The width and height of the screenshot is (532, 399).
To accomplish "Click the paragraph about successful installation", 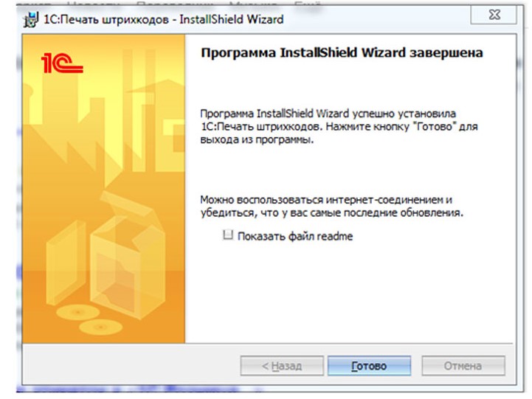I will click(x=339, y=126).
